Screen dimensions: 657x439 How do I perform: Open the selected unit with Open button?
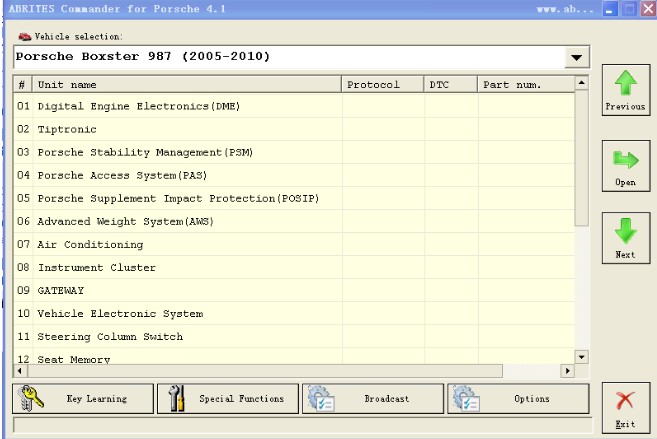click(626, 166)
